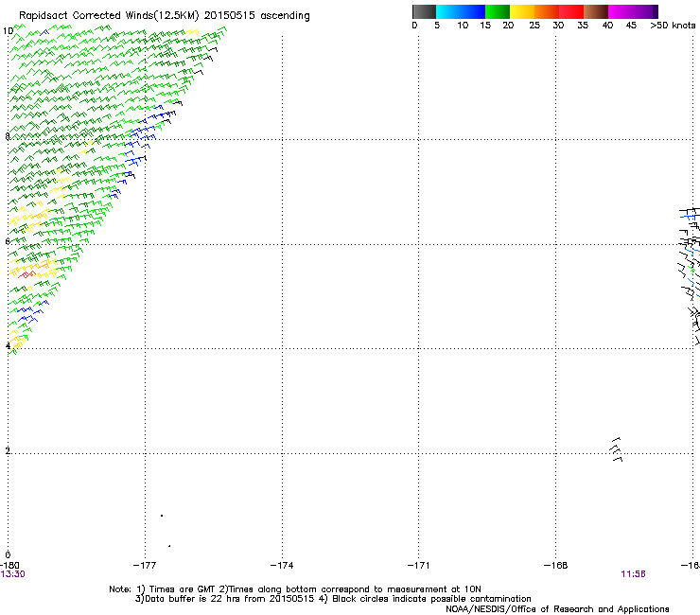Click the black wind barb cluster near 2N
The image size is (700, 615).
(x=616, y=449)
